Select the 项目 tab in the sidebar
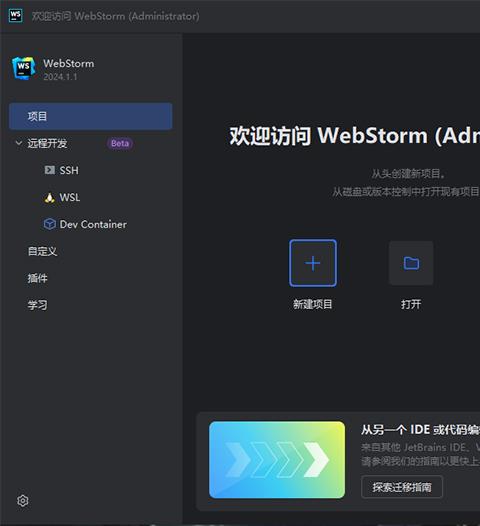480x526 pixels. 91,116
